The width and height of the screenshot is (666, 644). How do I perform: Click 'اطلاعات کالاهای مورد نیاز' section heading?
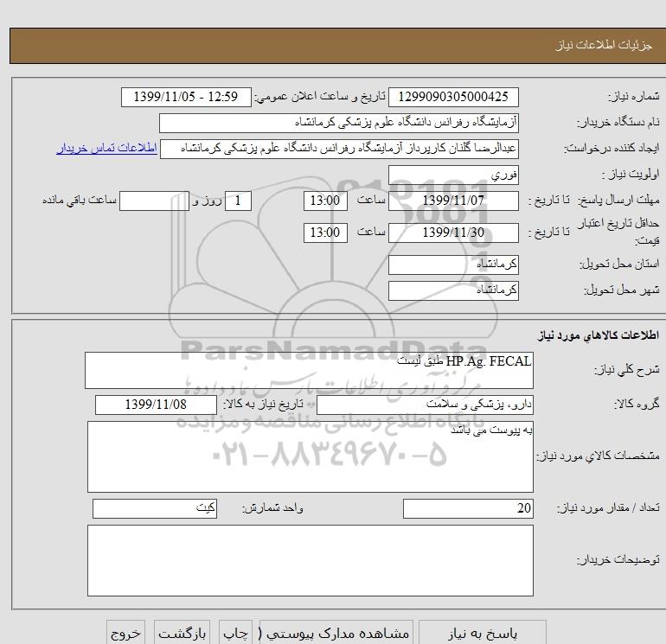click(599, 335)
